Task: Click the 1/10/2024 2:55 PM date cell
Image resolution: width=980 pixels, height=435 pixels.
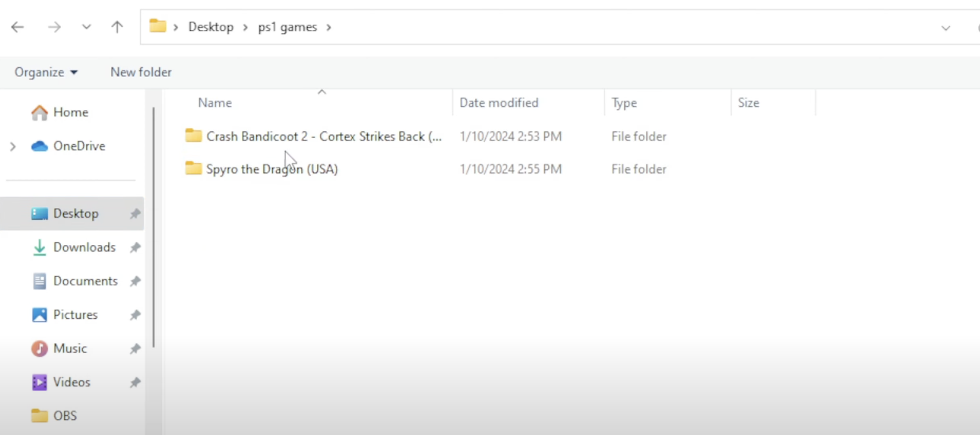Action: (x=510, y=169)
